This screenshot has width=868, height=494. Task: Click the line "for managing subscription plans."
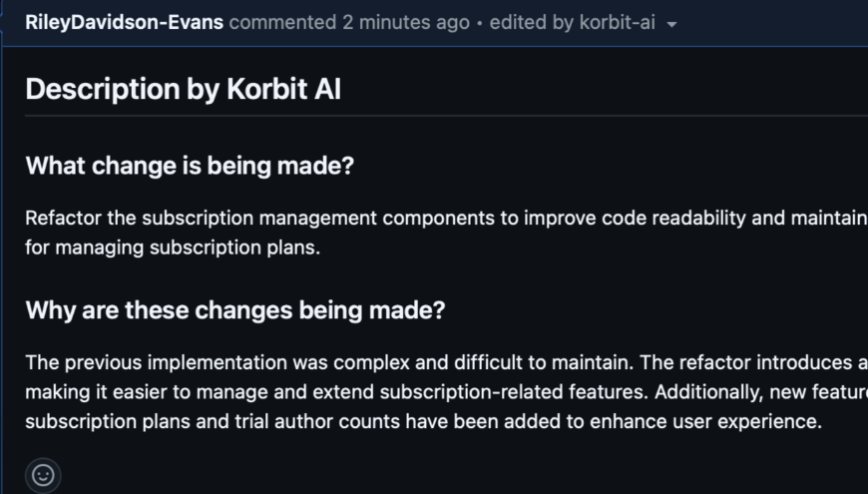pyautogui.click(x=173, y=247)
